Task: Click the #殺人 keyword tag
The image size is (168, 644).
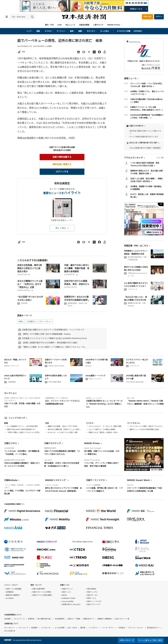Action: click(x=21, y=322)
